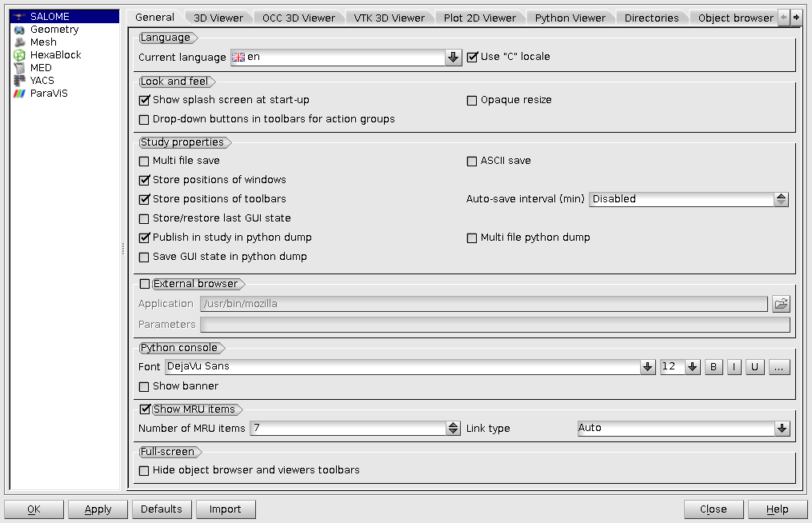The image size is (812, 523).
Task: Click the Number of MRU items field
Action: click(348, 429)
